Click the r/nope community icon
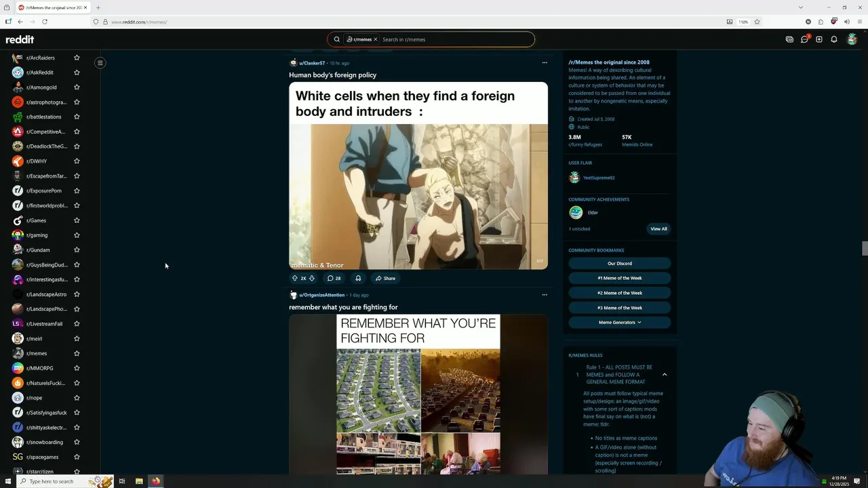Screen dimensions: 868x488 (x=18, y=398)
